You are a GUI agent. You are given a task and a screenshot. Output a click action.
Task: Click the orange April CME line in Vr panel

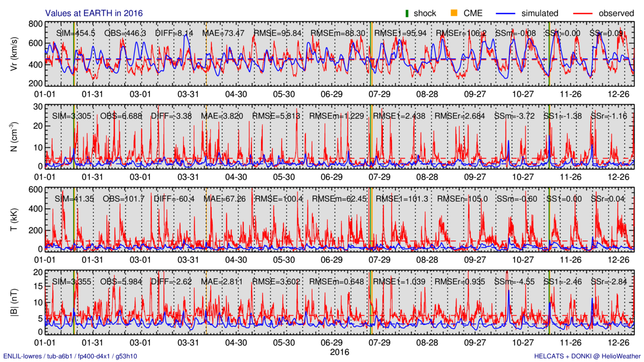pyautogui.click(x=206, y=54)
